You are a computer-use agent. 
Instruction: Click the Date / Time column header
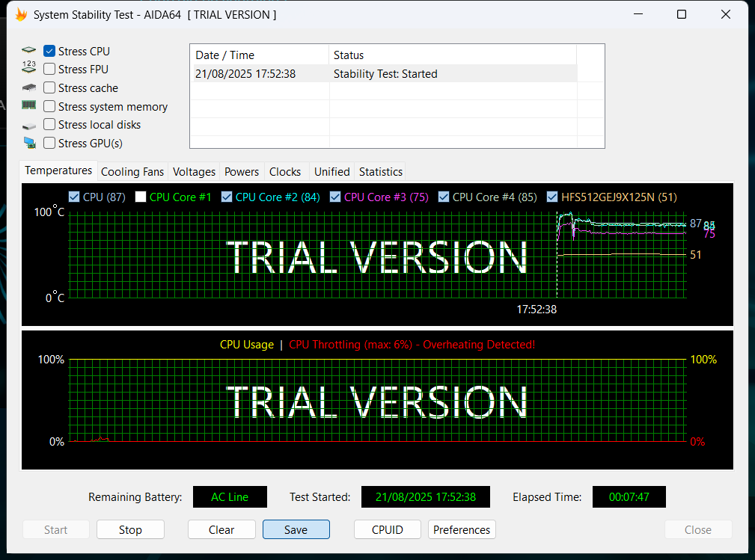260,55
